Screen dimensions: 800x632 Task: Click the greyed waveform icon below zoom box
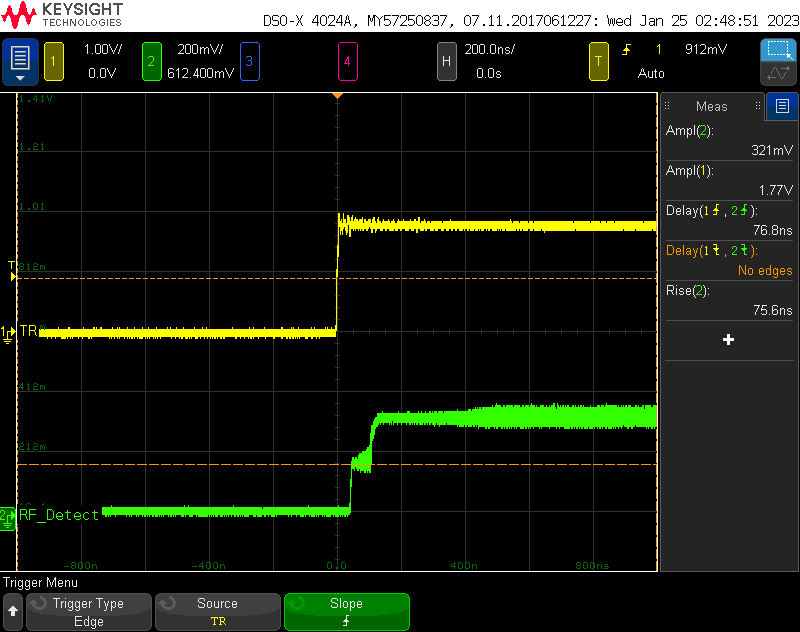[778, 73]
